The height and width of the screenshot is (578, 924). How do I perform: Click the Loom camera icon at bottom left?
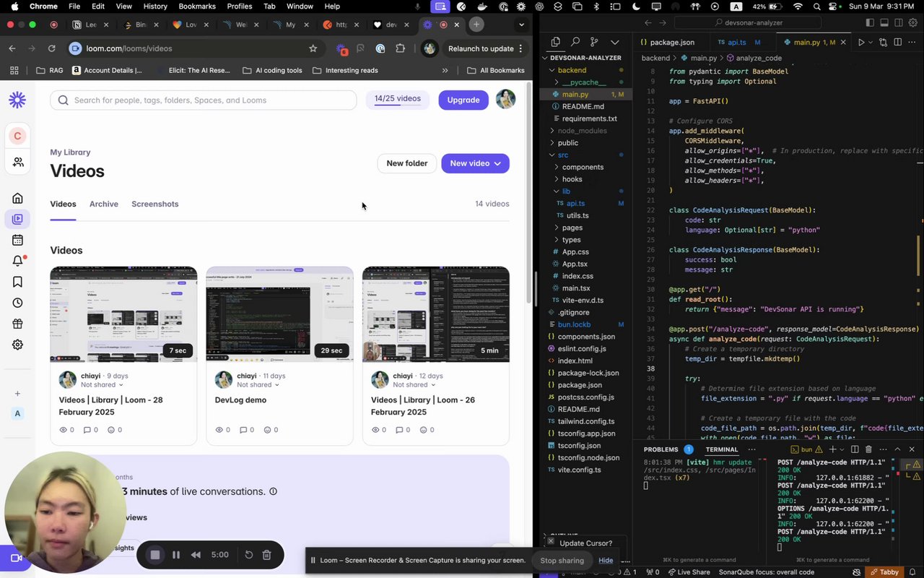(16, 558)
